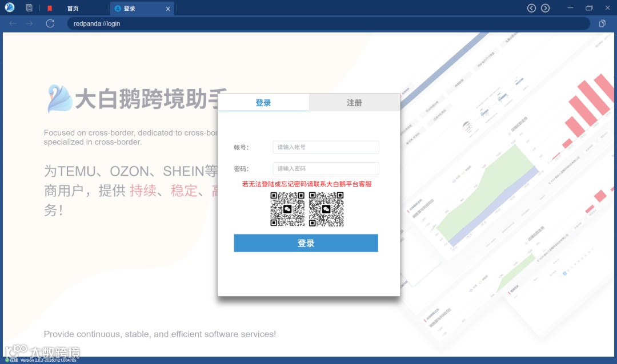Click the 大白鹅跨境助手 swan logo
This screenshot has height=364, width=617.
point(59,98)
